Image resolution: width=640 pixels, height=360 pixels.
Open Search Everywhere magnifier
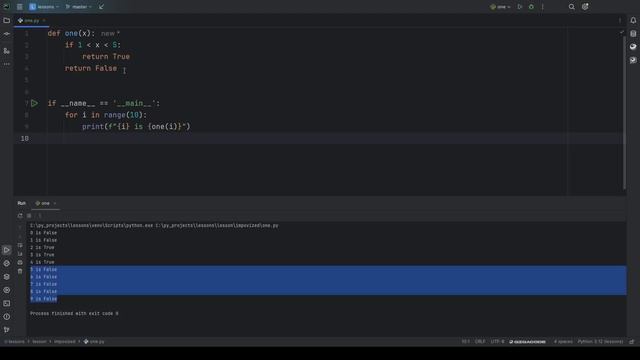(x=571, y=7)
